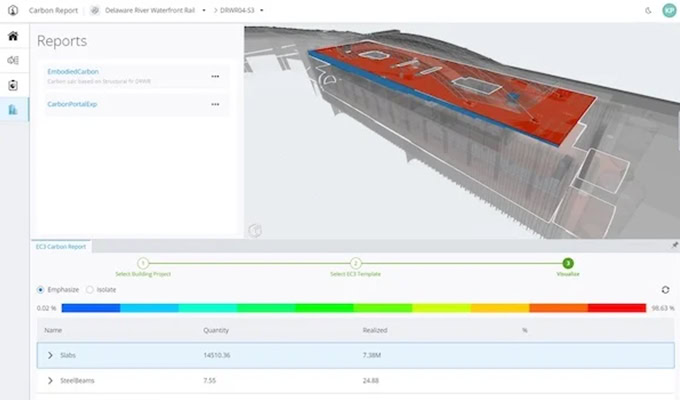Open the active building reports sidebar icon
The image size is (680, 400).
point(13,110)
